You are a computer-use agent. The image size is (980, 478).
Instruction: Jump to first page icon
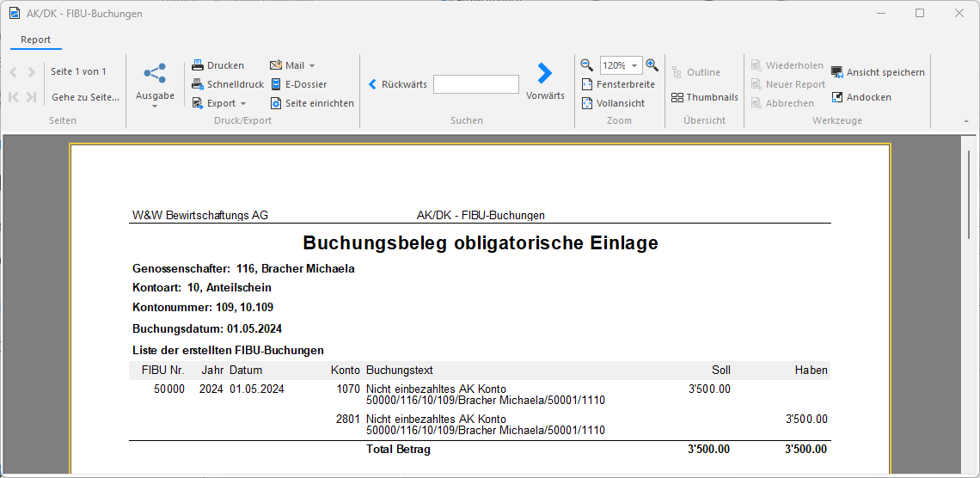tap(14, 97)
